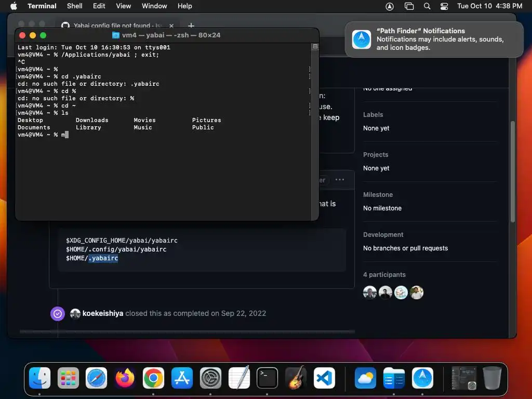Image resolution: width=532 pixels, height=399 pixels.
Task: Add a new browser tab with plus
Action: [x=191, y=25]
